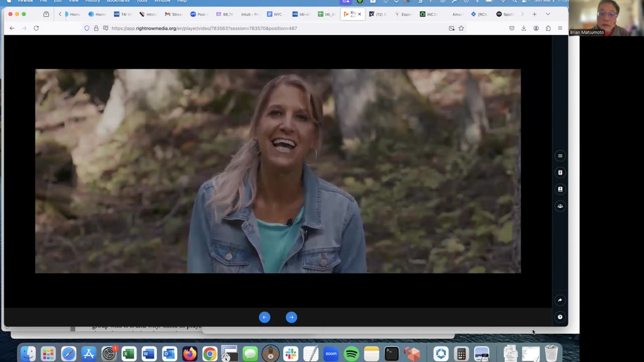Image resolution: width=644 pixels, height=362 pixels.
Task: Open Finder from the Dock
Action: pyautogui.click(x=28, y=353)
